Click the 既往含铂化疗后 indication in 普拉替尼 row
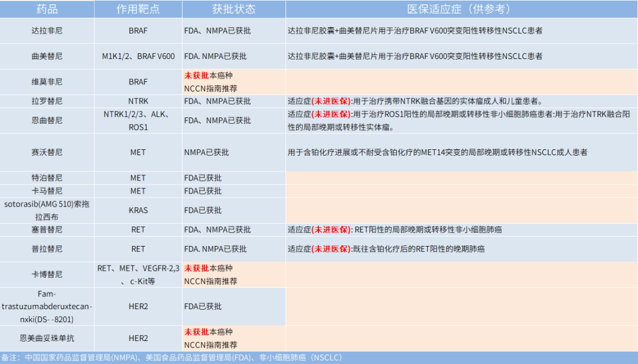Viewport: 638px width, 364px height. (386, 248)
